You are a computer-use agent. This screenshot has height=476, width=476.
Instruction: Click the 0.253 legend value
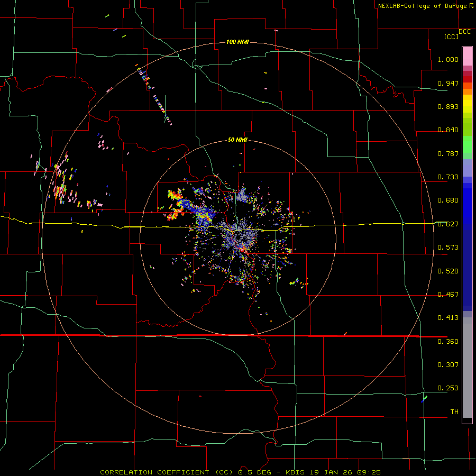[448, 388]
